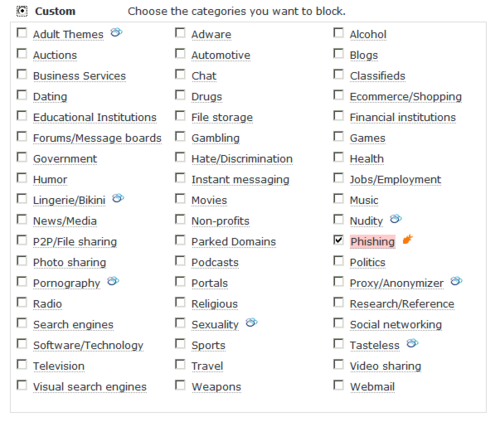The width and height of the screenshot is (500, 422).
Task: Click the blue icon next to Tasteless
Action: pos(412,343)
